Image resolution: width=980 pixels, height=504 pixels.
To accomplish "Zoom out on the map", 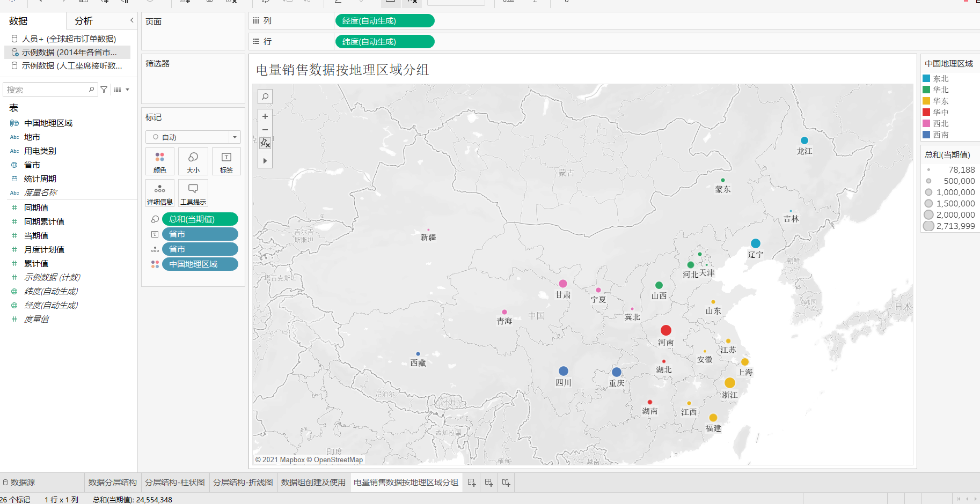I will (265, 130).
